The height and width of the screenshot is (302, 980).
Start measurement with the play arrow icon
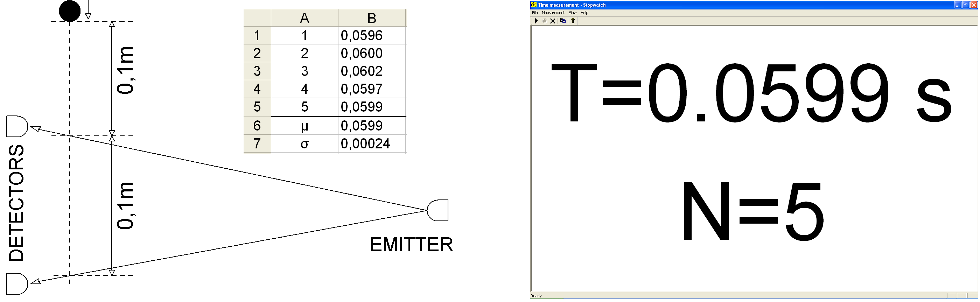(536, 21)
